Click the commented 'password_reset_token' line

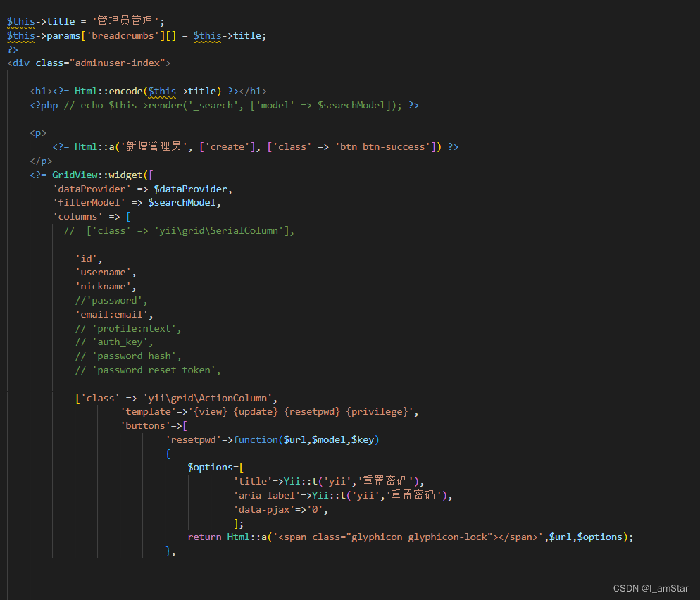[x=148, y=370]
